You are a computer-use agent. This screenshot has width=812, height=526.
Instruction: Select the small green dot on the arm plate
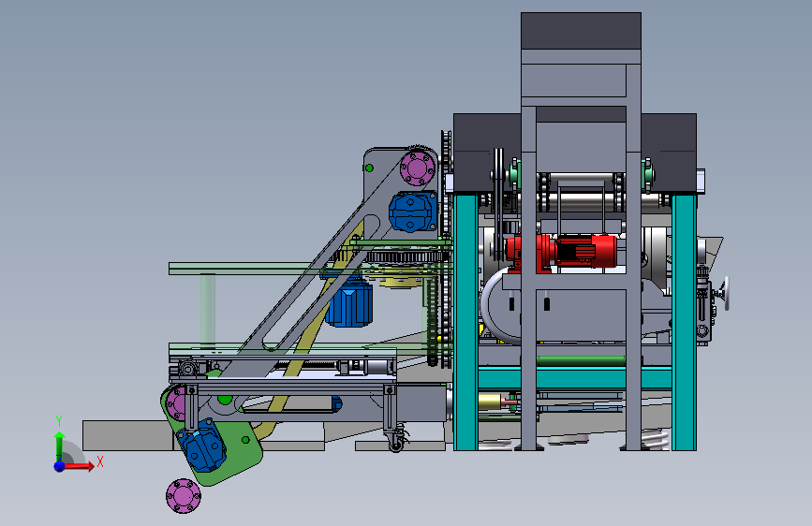(369, 168)
